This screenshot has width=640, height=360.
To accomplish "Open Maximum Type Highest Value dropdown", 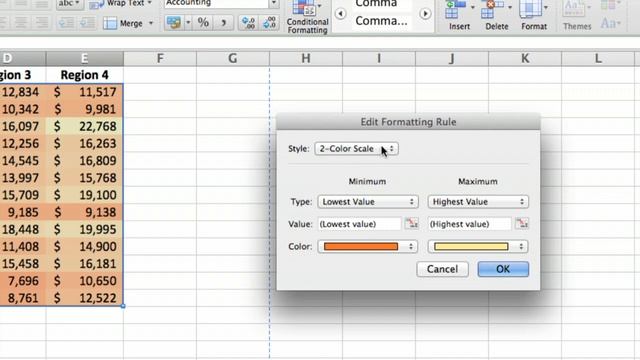I will pyautogui.click(x=478, y=202).
